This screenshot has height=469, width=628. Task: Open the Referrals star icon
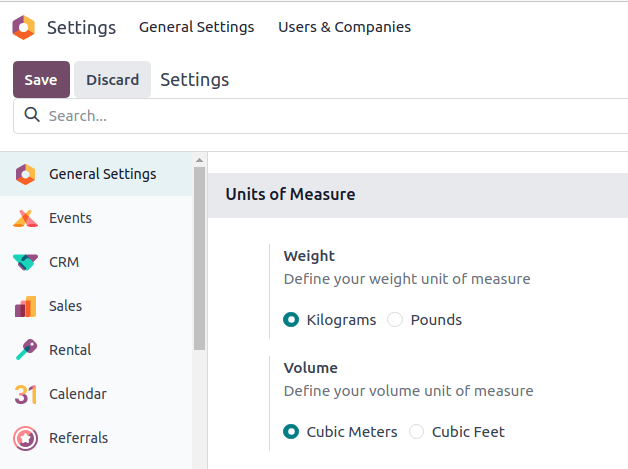tap(25, 438)
